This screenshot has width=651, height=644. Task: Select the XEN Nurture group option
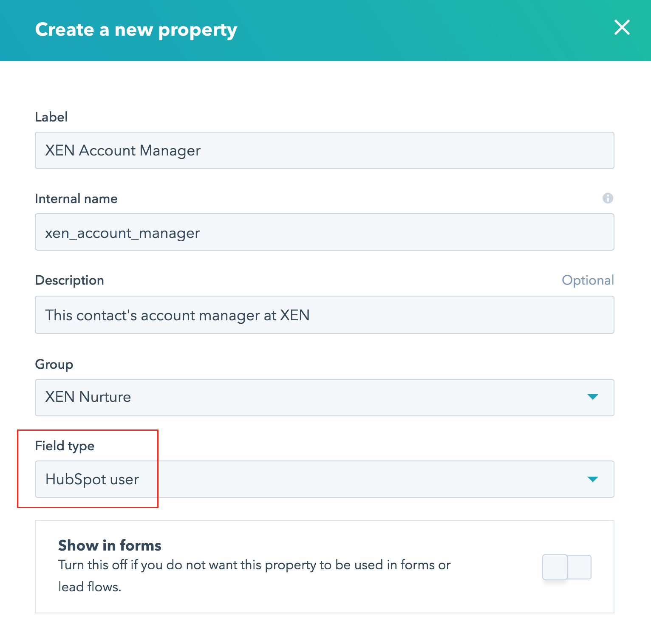[x=324, y=398]
